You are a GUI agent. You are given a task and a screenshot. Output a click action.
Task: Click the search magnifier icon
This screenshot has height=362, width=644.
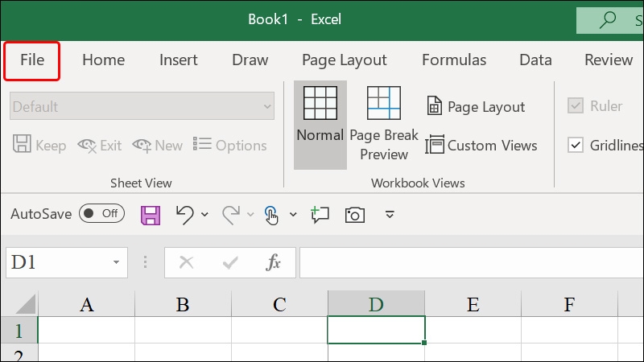pos(608,19)
